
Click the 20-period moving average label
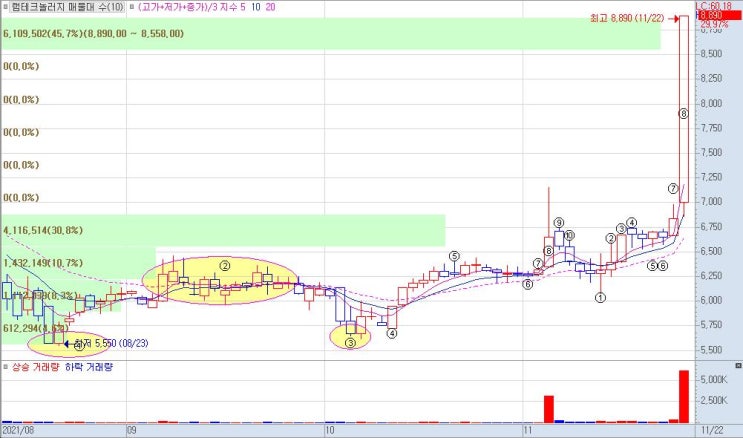pyautogui.click(x=270, y=7)
